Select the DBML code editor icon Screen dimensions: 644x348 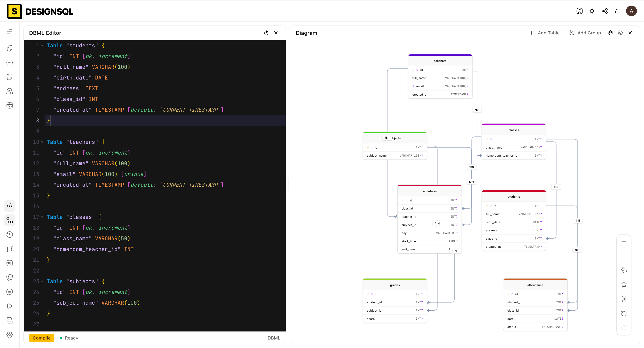pyautogui.click(x=9, y=206)
